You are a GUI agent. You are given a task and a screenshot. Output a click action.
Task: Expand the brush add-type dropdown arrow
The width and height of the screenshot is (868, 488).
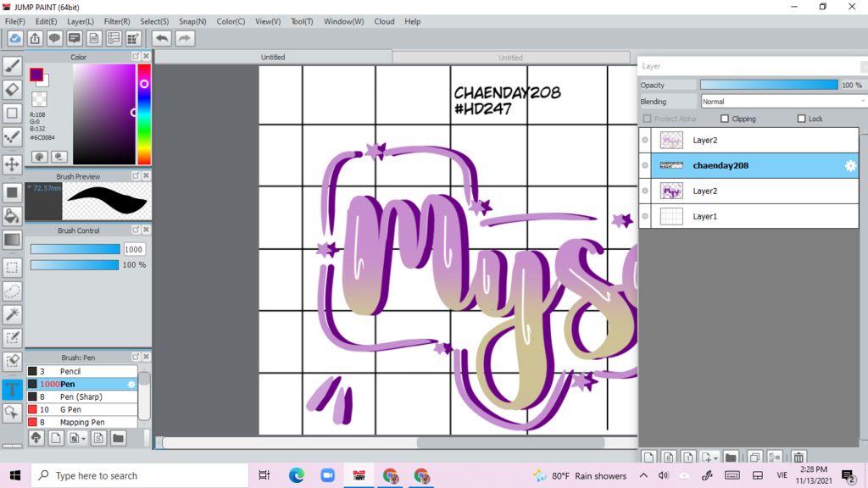pyautogui.click(x=84, y=439)
